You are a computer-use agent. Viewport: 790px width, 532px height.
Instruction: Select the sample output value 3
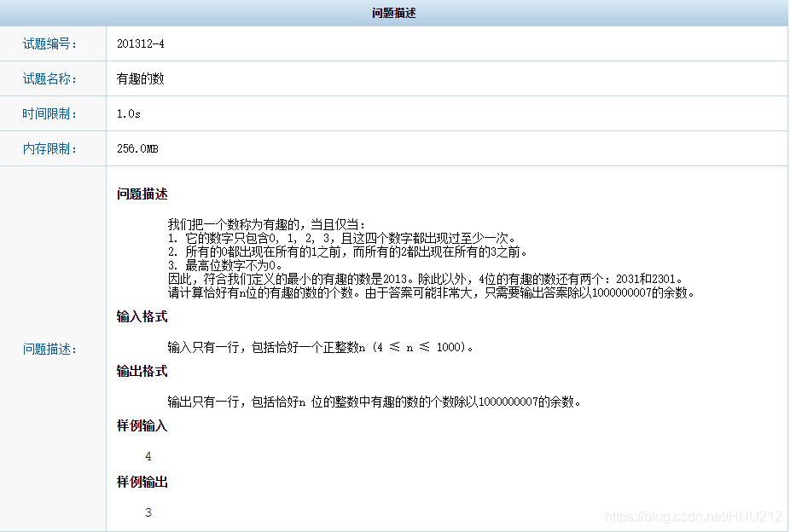[148, 512]
